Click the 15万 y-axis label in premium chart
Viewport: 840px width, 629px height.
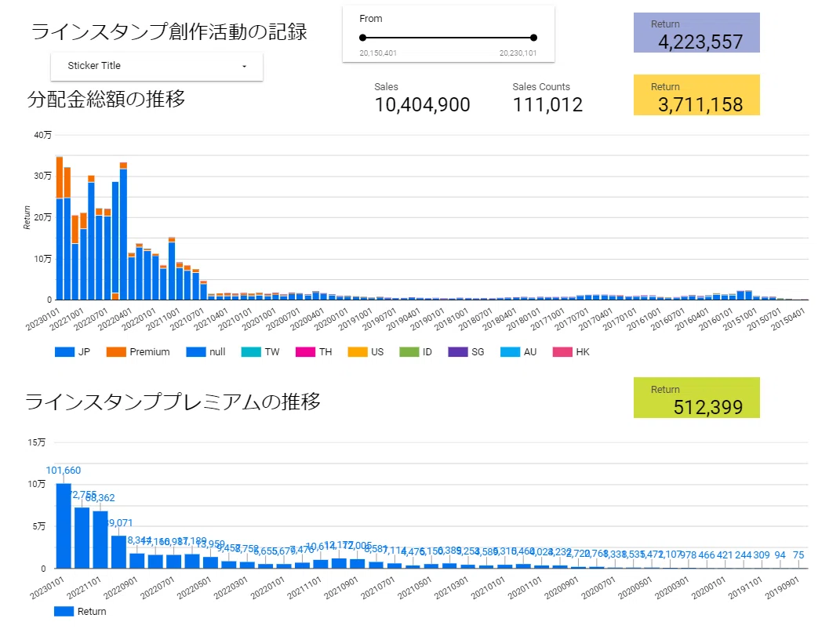coord(36,442)
